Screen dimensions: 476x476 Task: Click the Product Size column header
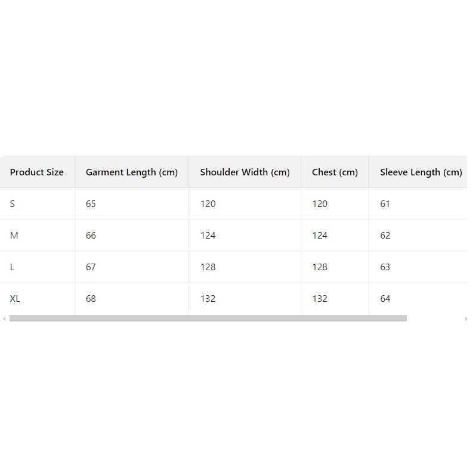click(36, 172)
